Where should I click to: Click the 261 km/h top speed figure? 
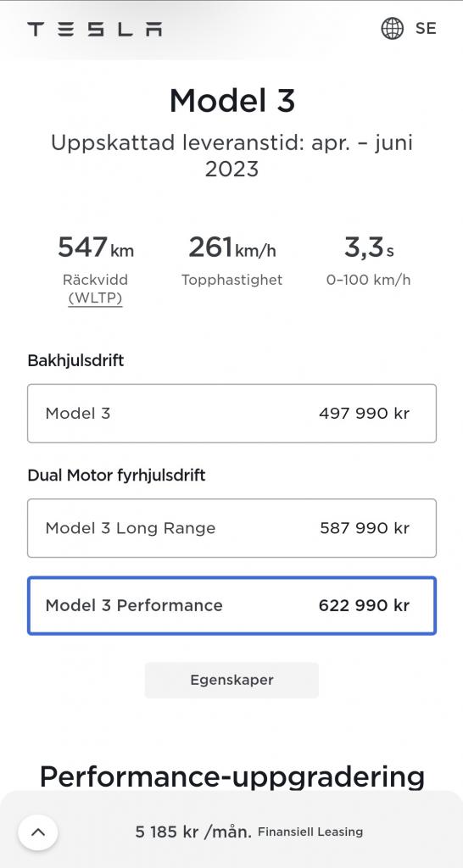coord(232,248)
